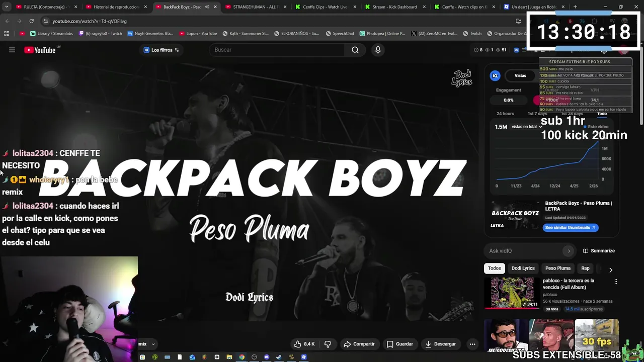Image resolution: width=644 pixels, height=362 pixels.
Task: Open vidIQ Los filtros button
Action: pyautogui.click(x=161, y=50)
